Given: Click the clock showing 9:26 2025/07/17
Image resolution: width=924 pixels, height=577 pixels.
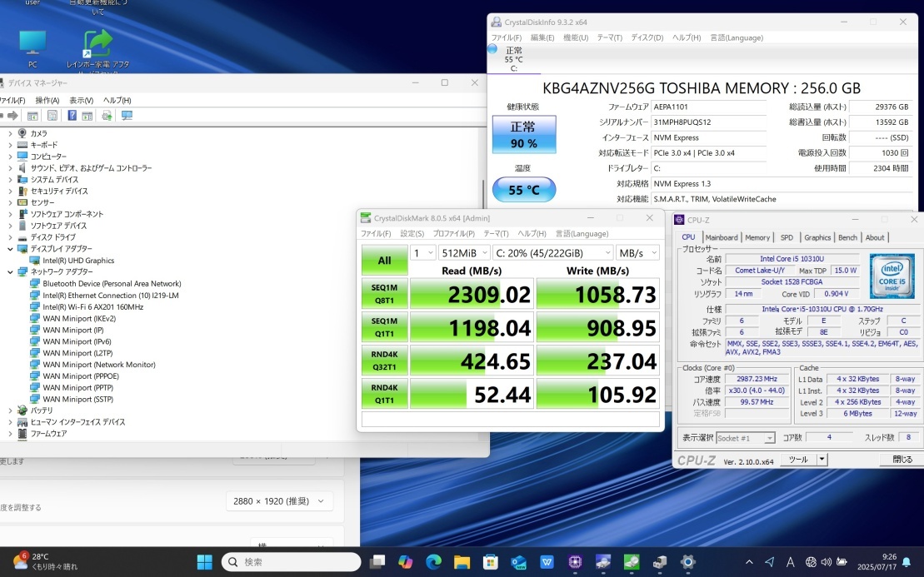Looking at the screenshot, I should click(x=878, y=562).
